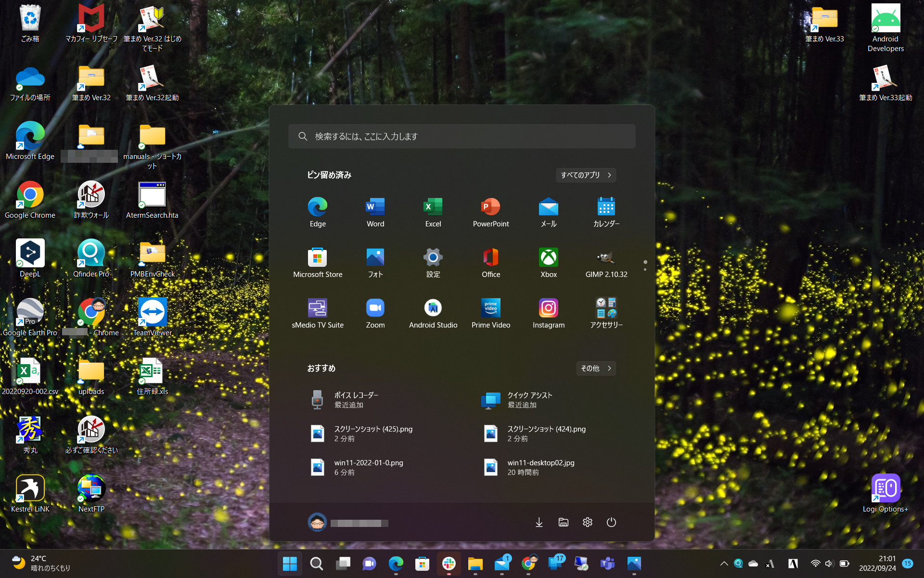Viewport: 924px width, 578px height.
Task: Select 詐欺ウォール desktop icon
Action: point(91,200)
